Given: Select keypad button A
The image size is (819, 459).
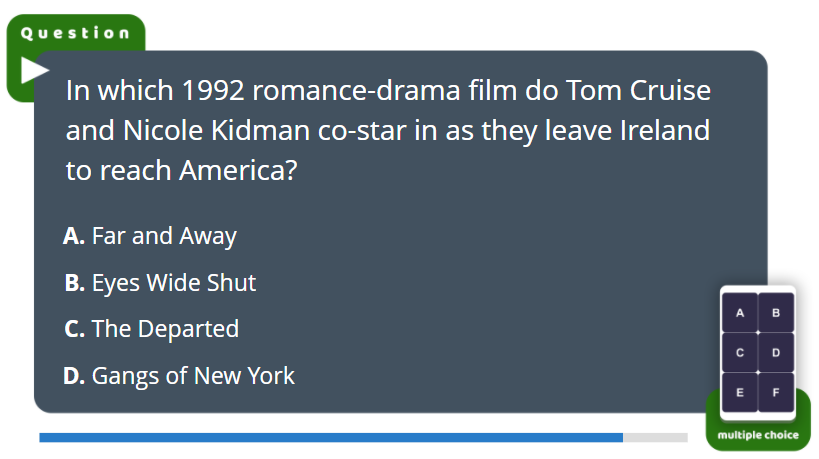Looking at the screenshot, I should [x=740, y=313].
